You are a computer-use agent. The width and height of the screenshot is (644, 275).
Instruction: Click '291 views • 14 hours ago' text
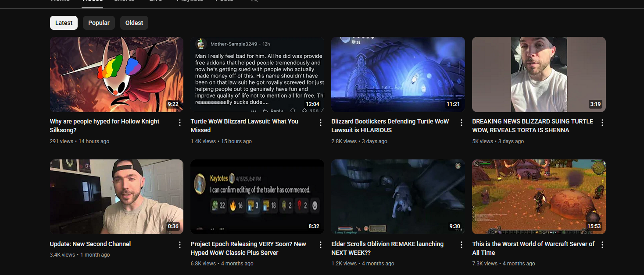pyautogui.click(x=79, y=141)
